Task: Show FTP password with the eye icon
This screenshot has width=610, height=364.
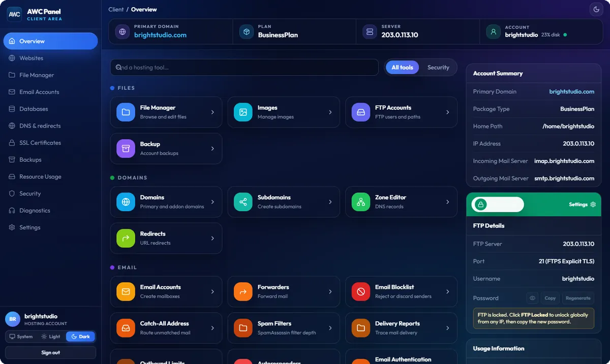Action: pyautogui.click(x=532, y=298)
